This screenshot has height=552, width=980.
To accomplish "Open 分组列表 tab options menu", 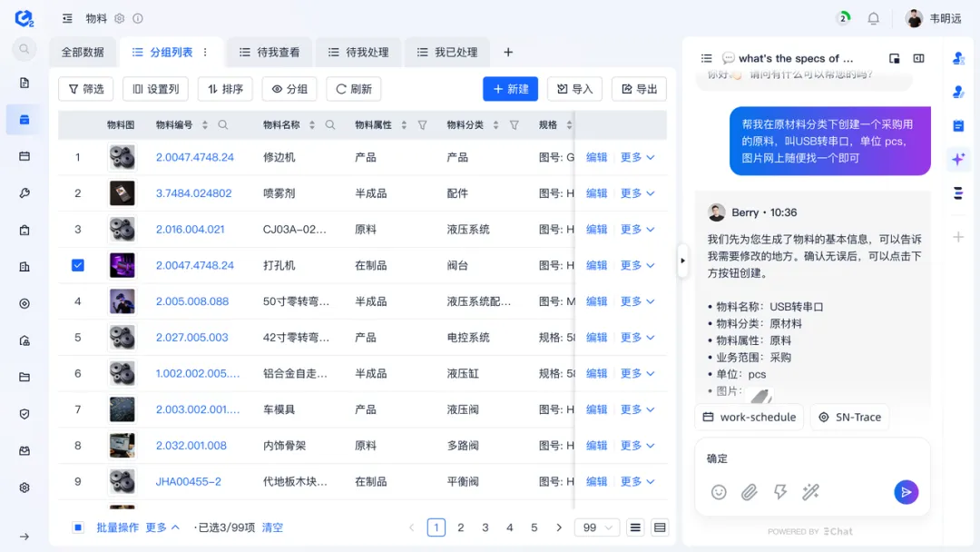I will coord(206,53).
